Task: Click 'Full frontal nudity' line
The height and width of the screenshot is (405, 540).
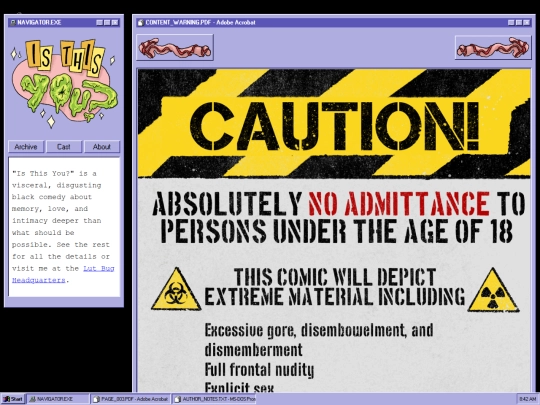Action: (x=259, y=370)
